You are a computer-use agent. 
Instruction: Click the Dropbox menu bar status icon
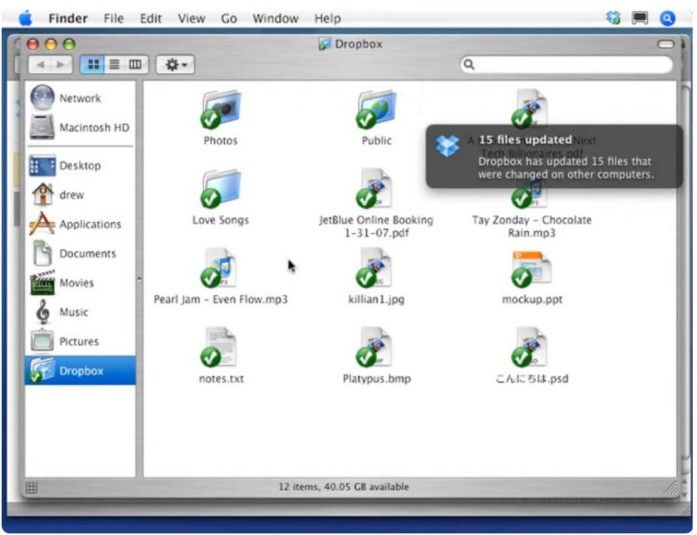click(613, 18)
